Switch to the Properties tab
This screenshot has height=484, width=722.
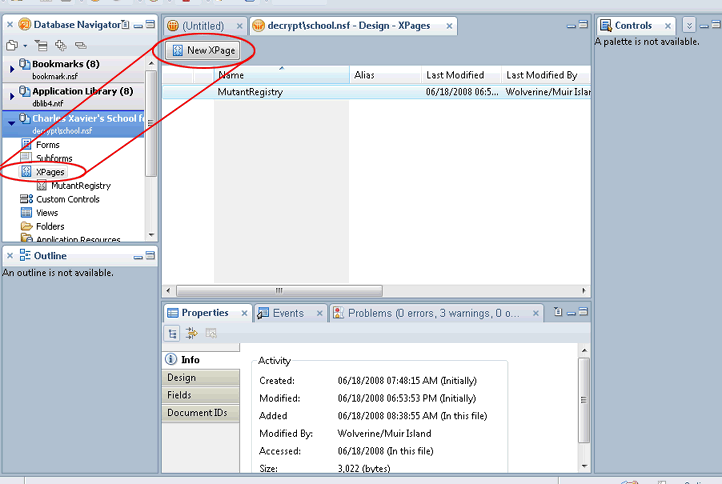(205, 313)
